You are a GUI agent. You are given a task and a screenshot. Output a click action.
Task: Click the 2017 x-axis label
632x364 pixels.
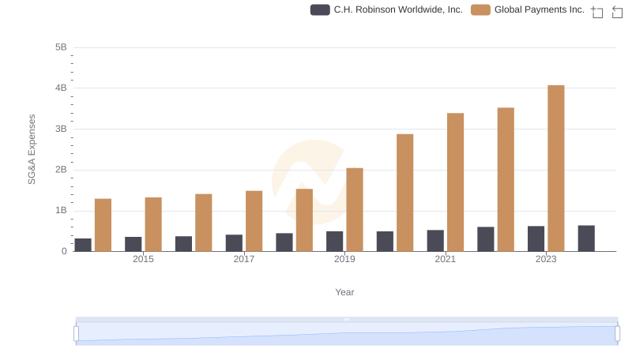pos(244,259)
